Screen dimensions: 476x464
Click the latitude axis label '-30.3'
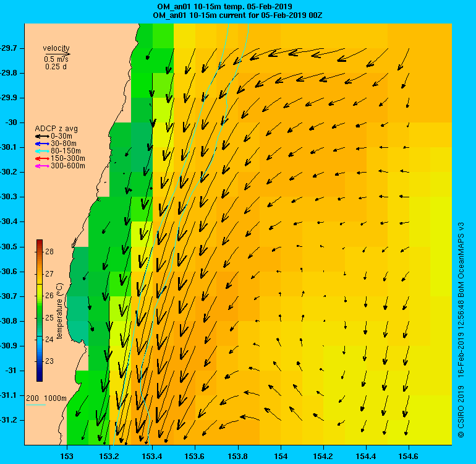8,197
